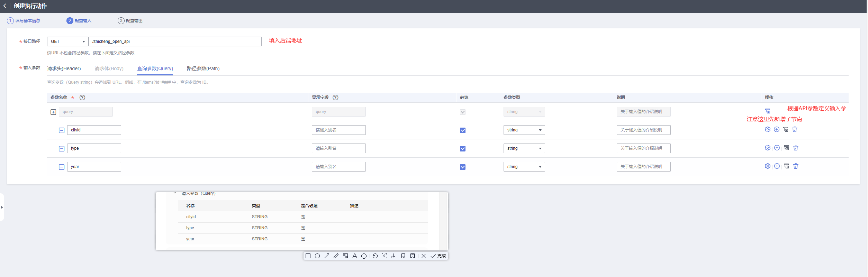
Task: Go to step 2 配置输入
Action: pos(79,21)
